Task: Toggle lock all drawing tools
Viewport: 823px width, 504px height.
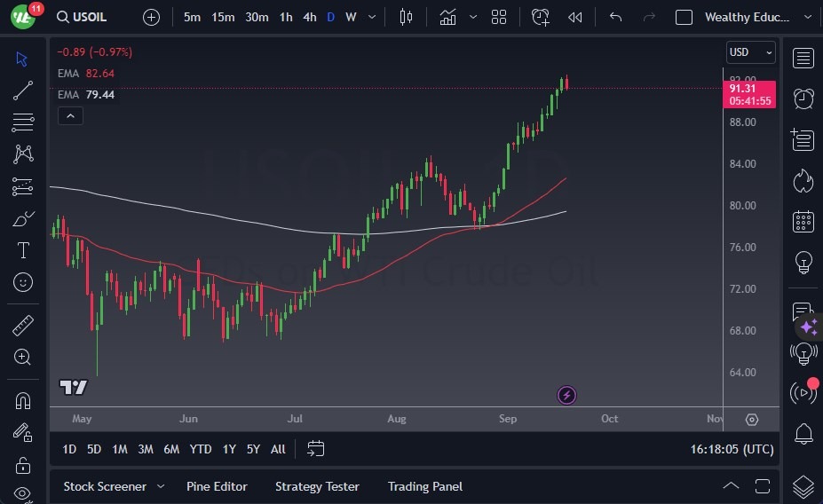Action: pyautogui.click(x=23, y=465)
